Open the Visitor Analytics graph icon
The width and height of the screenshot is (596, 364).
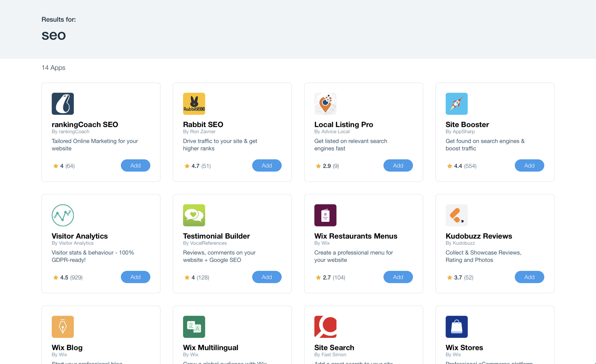[x=63, y=215]
